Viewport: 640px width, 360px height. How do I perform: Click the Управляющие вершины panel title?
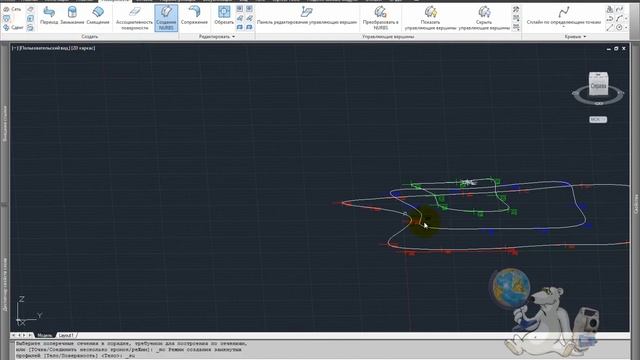[x=388, y=37]
